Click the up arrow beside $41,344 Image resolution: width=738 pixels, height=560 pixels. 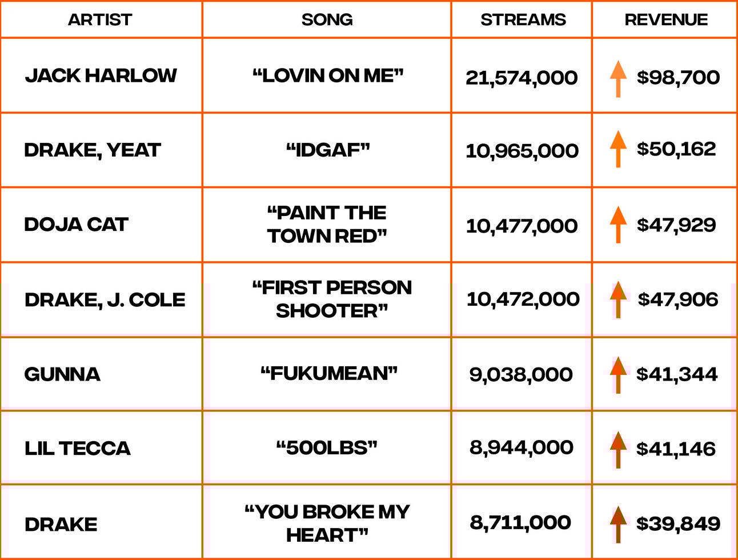[x=618, y=375]
